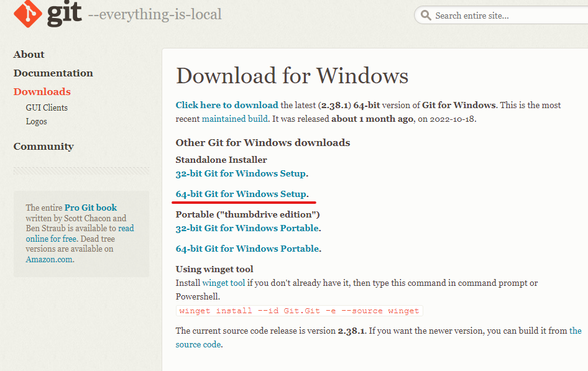This screenshot has width=588, height=371.
Task: Open the winget tool link
Action: pyautogui.click(x=224, y=283)
